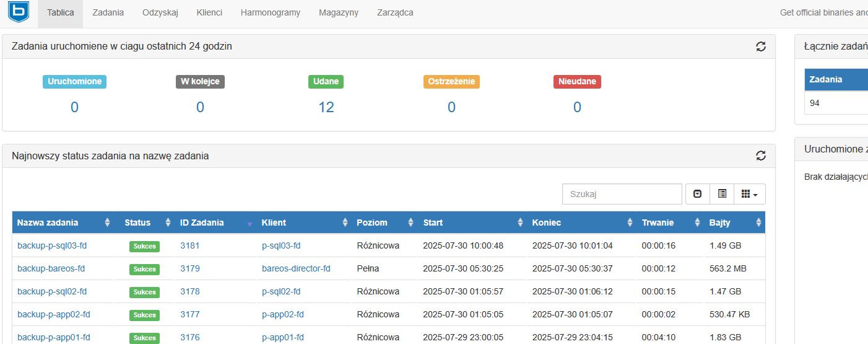Viewport: 868px width, 344px height.
Task: Open client link bareos-director-fd
Action: (x=296, y=268)
